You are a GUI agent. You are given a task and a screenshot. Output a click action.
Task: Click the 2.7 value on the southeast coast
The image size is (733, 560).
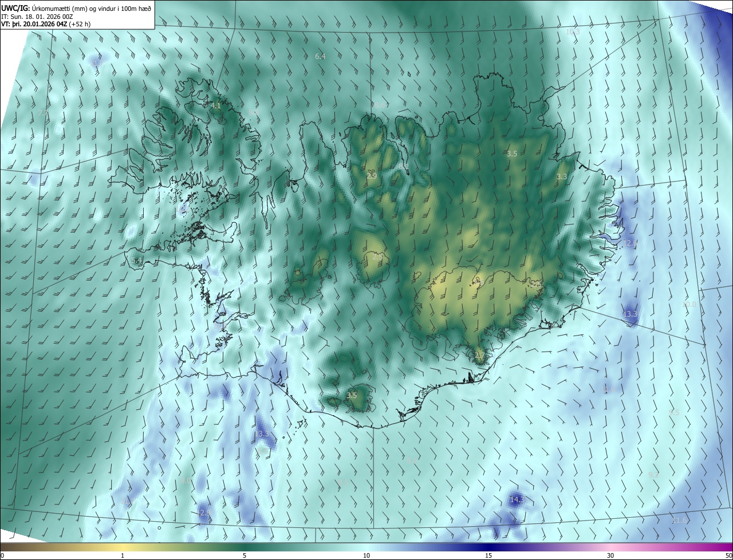(480, 356)
